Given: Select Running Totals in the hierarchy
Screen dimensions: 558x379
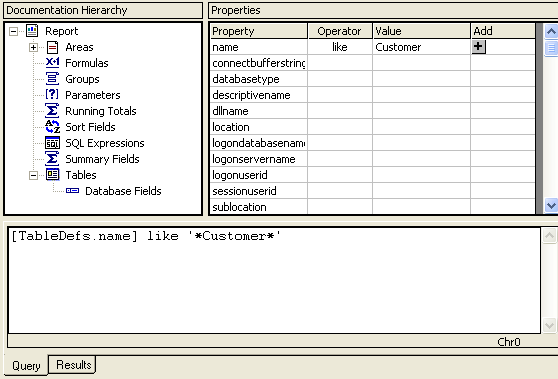Looking at the screenshot, I should pyautogui.click(x=100, y=111).
